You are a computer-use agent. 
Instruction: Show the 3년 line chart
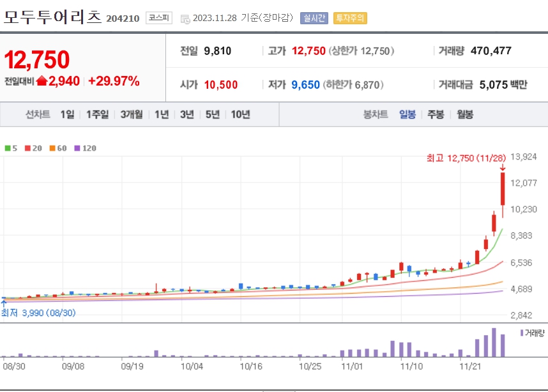tap(187, 114)
